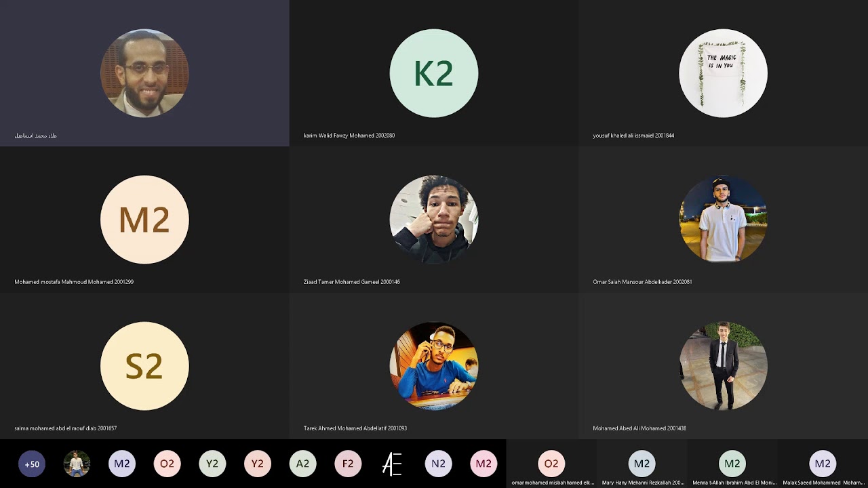
Task: Click the K2 avatar of karim Walid
Action: (x=434, y=73)
